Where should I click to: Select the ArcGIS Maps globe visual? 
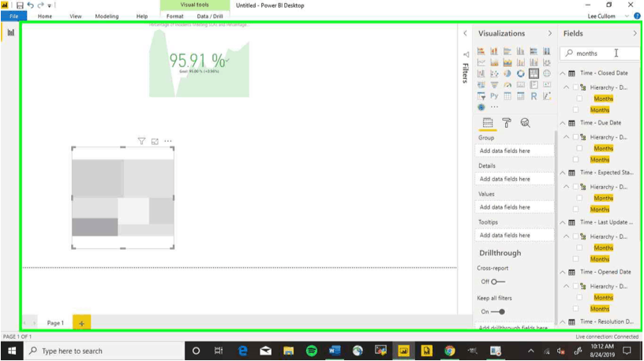tap(481, 107)
